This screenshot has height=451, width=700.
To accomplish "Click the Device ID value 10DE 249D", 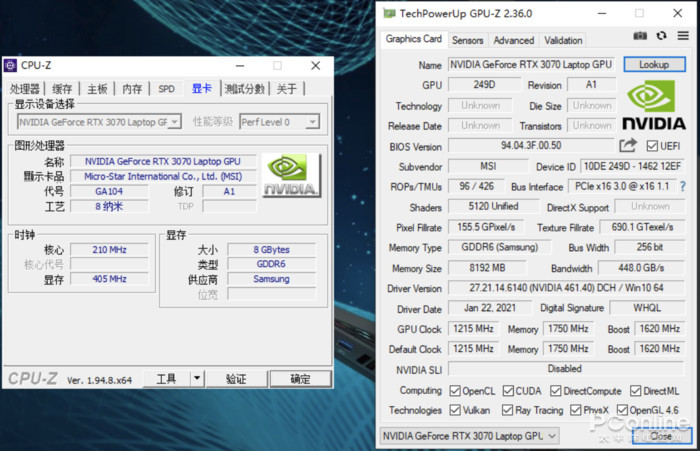I will click(632, 166).
